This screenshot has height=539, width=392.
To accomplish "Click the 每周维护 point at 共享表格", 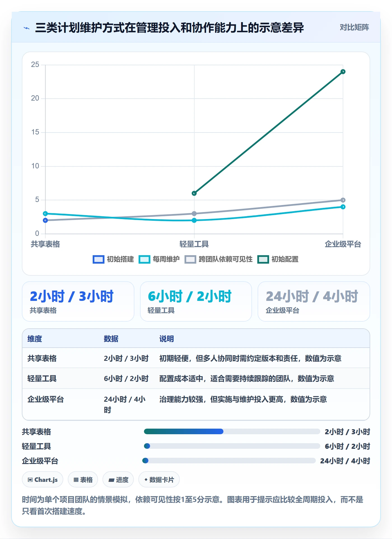I will tap(45, 213).
